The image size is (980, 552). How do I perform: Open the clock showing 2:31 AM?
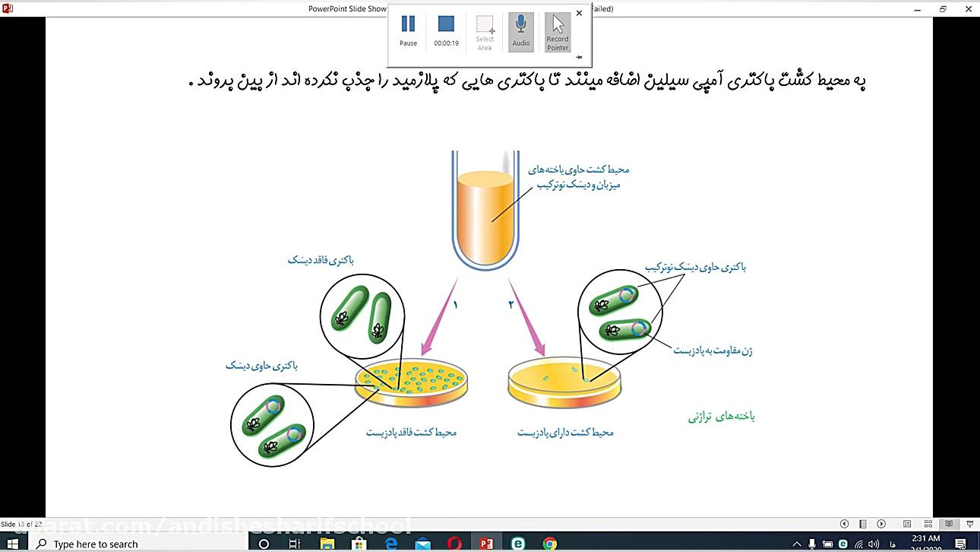tap(927, 544)
